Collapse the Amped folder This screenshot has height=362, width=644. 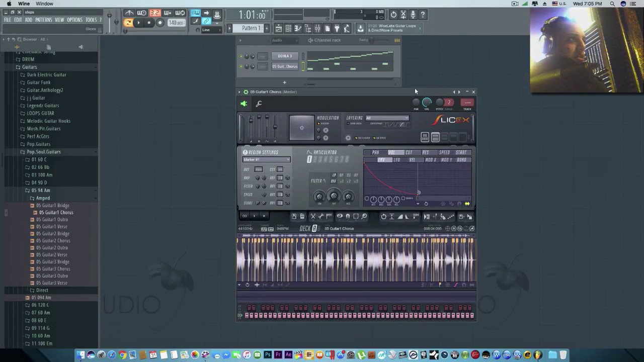pos(43,198)
